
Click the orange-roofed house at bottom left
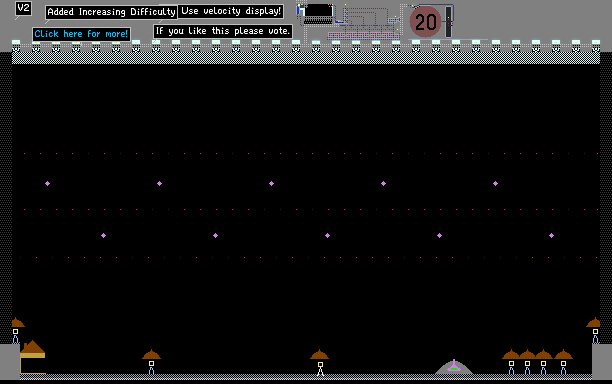(32, 357)
